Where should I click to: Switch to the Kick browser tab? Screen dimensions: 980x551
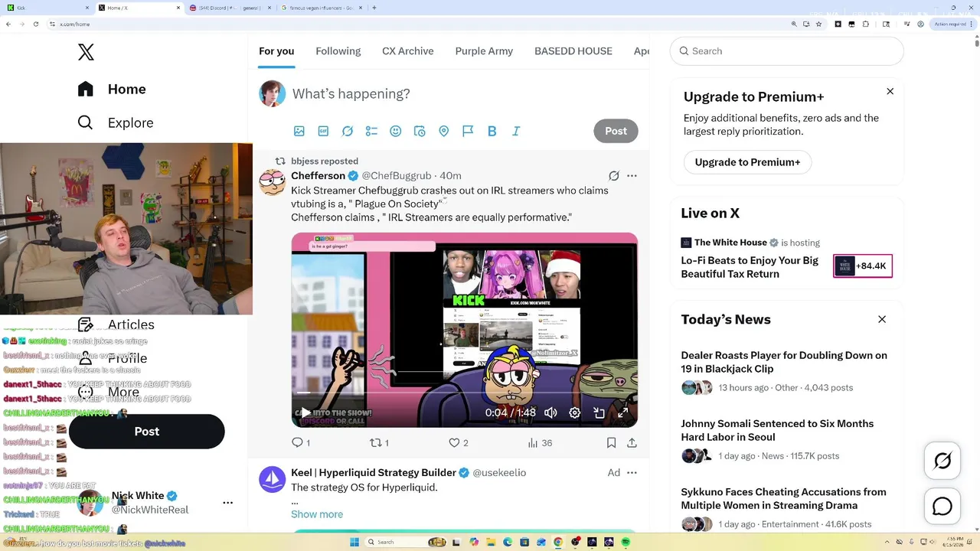pyautogui.click(x=47, y=8)
